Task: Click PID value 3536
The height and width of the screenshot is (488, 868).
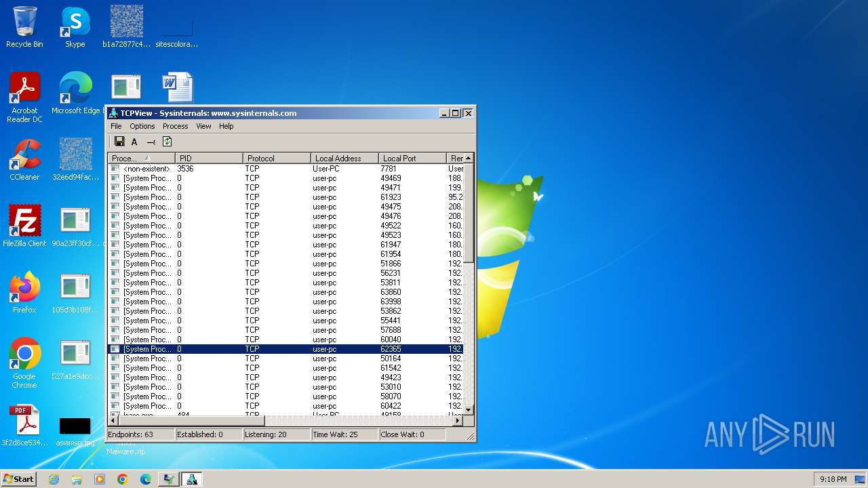Action: pyautogui.click(x=185, y=169)
